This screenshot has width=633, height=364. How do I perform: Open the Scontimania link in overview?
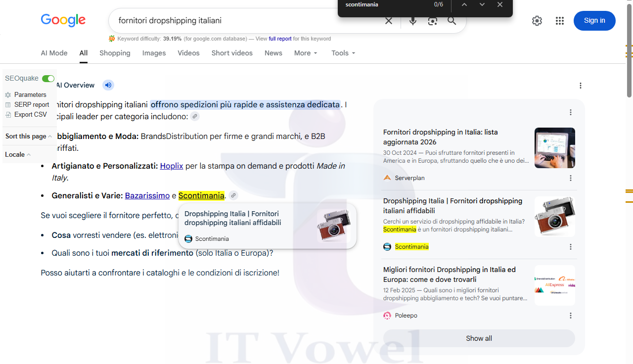201,195
